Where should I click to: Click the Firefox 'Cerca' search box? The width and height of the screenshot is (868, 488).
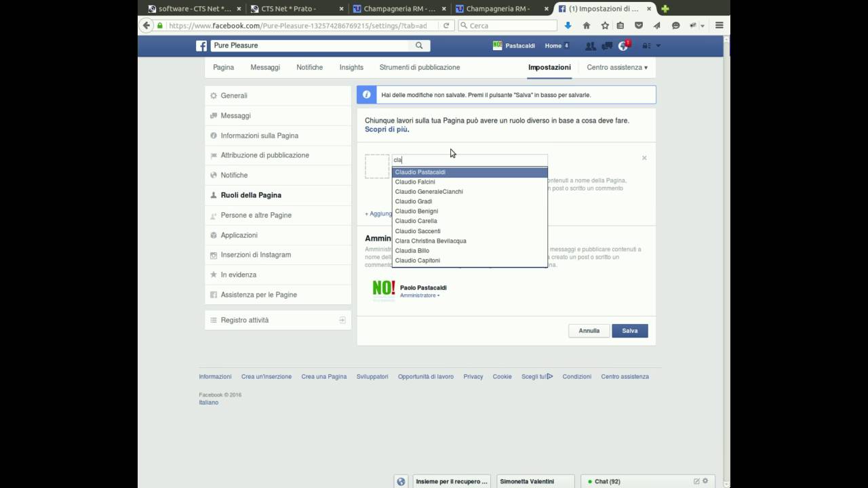[508, 26]
